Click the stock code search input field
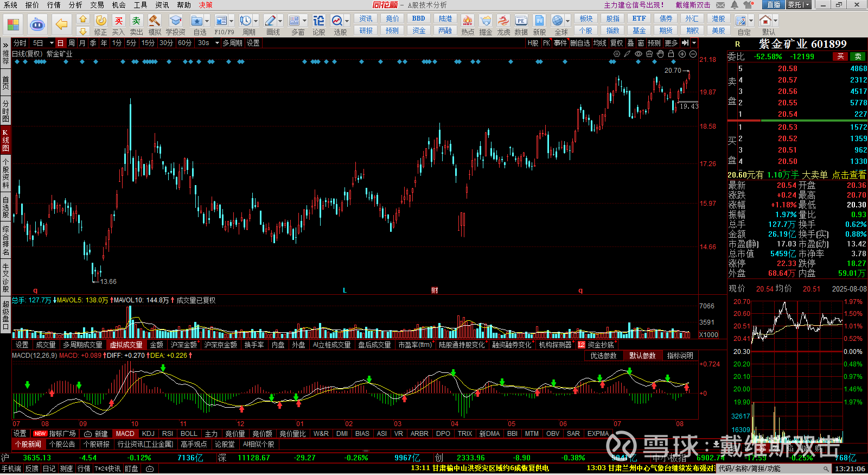Viewport: 868px width, 475px height. 774,468
